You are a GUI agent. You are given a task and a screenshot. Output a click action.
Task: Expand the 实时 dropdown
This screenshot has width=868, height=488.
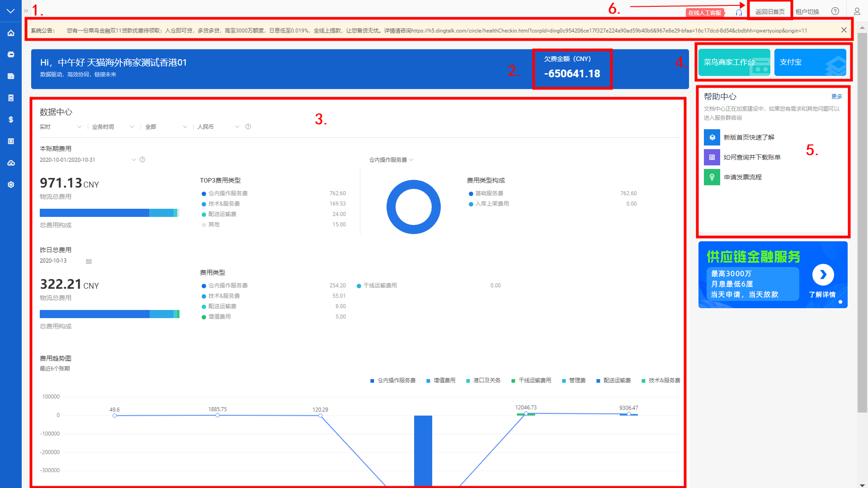click(61, 127)
